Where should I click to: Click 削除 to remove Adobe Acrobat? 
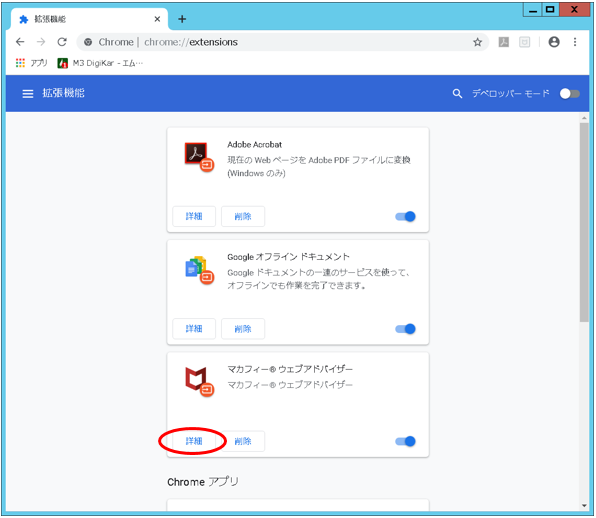coord(243,217)
